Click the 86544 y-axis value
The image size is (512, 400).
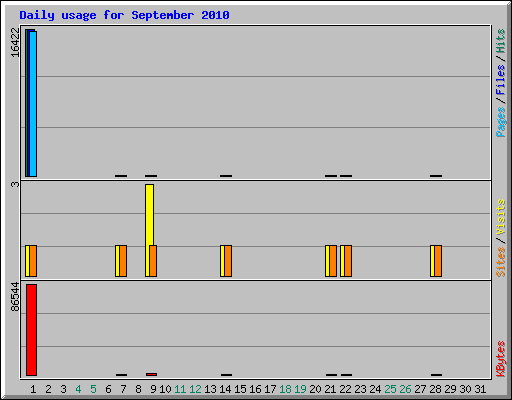15,297
